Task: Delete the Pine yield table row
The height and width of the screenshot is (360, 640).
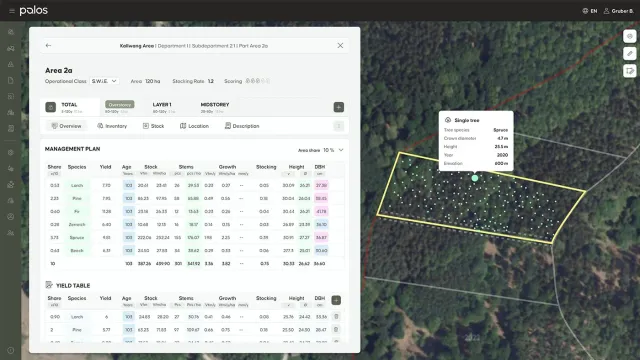Action: pyautogui.click(x=336, y=329)
